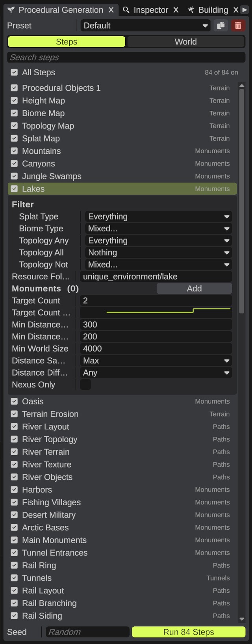Screen dimensions: 252x644
Task: Open the Biome Type dropdown
Action: pyautogui.click(x=158, y=229)
